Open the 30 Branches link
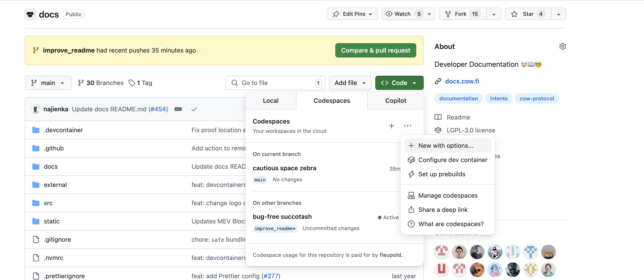 point(101,83)
